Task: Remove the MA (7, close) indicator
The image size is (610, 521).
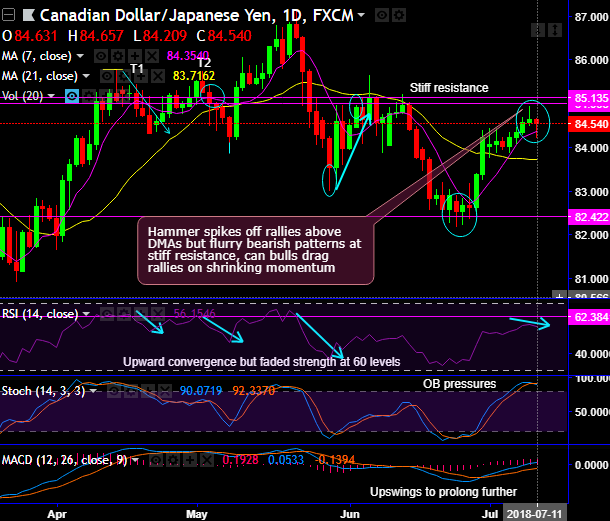Action: pyautogui.click(x=152, y=56)
